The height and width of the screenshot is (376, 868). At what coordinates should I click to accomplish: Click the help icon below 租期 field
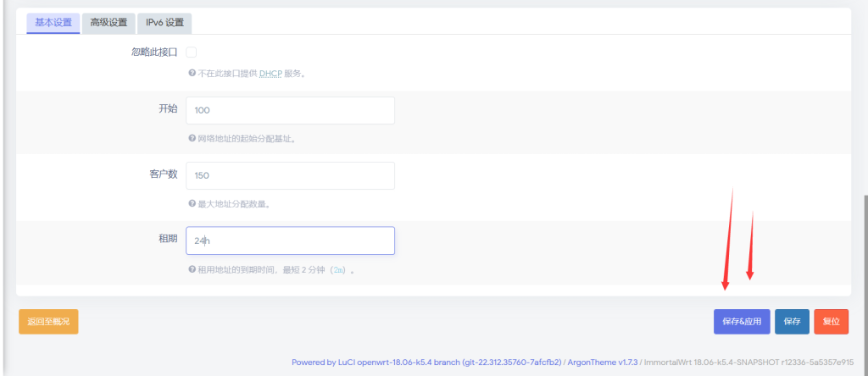coord(192,270)
